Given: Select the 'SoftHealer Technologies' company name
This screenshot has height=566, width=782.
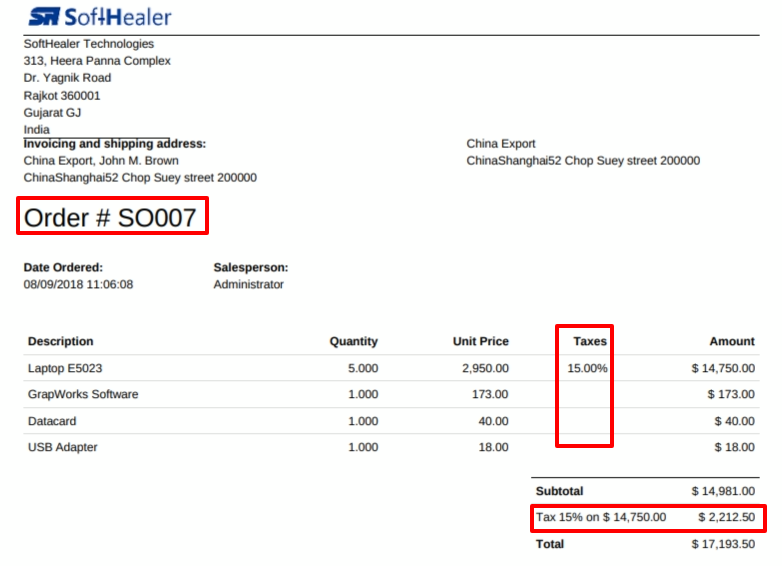Looking at the screenshot, I should [89, 44].
